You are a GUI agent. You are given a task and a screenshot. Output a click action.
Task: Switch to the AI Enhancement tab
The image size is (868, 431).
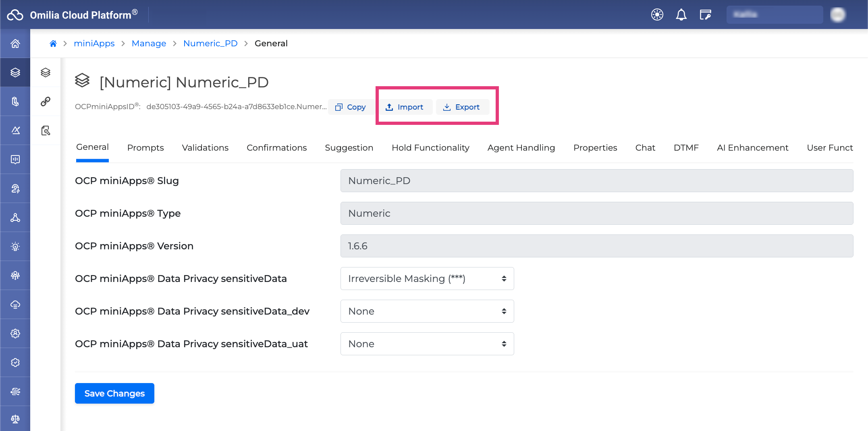tap(752, 148)
